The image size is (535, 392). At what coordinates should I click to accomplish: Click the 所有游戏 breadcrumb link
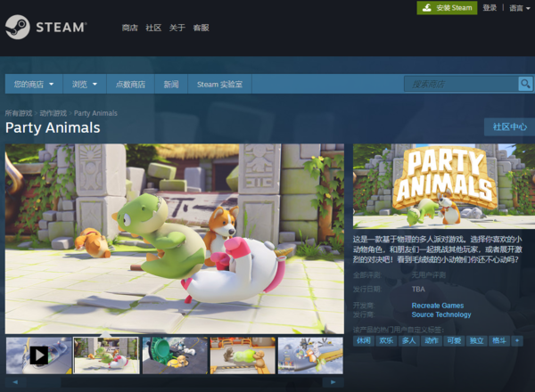pos(19,113)
